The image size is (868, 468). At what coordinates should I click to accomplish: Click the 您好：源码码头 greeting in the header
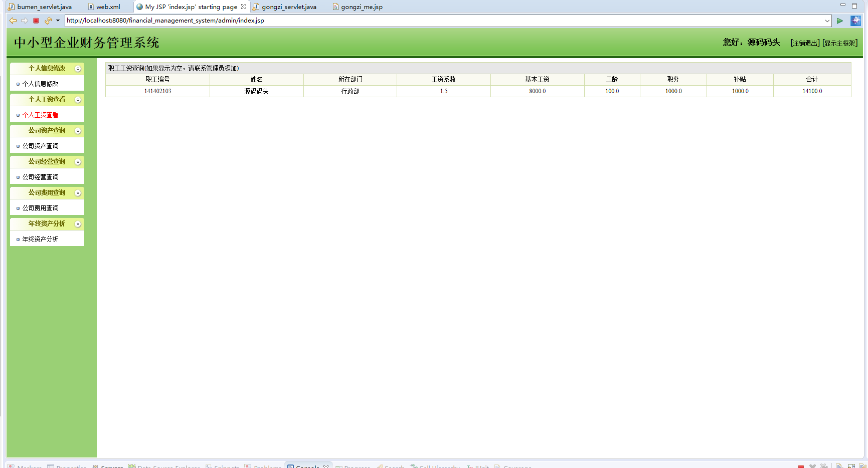(751, 43)
